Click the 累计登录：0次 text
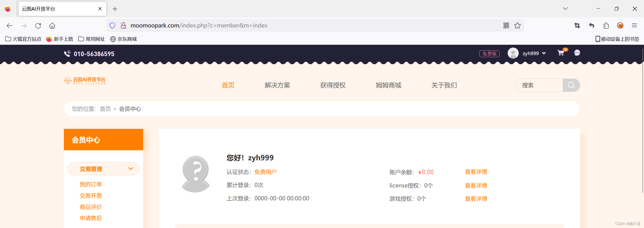This screenshot has width=644, height=228. click(245, 185)
